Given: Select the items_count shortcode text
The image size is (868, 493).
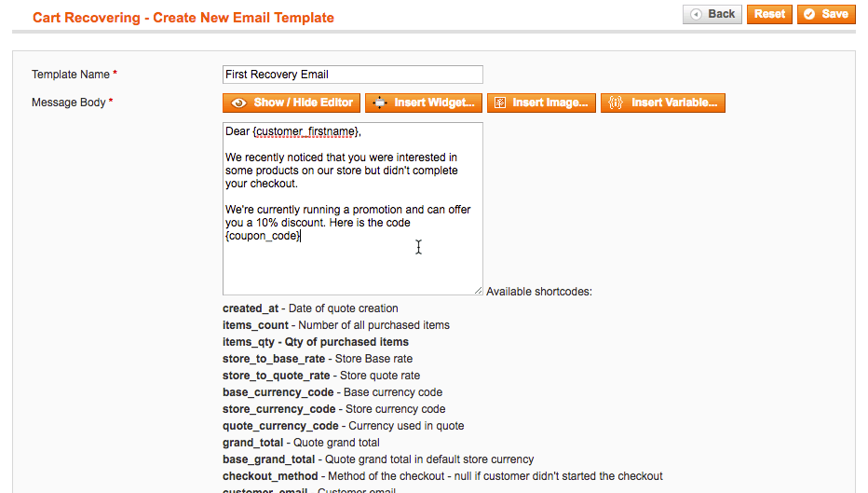Looking at the screenshot, I should point(255,325).
